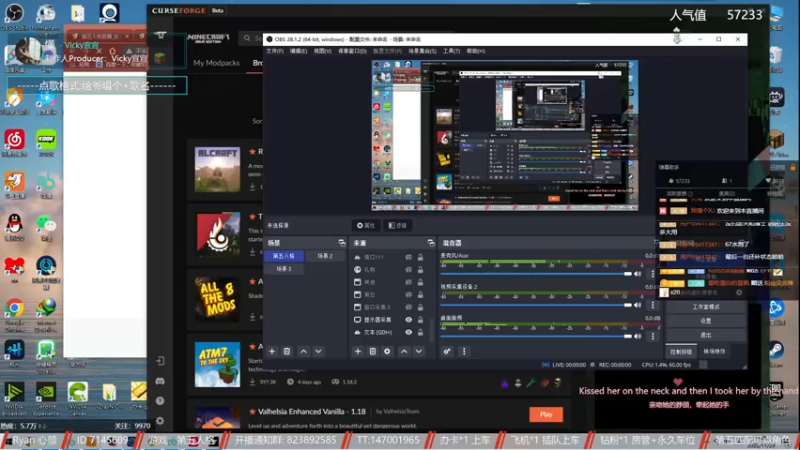Screen dimensions: 800x450
Task: Open 视频采集设备 2 channel options menu
Action: tap(653, 305)
